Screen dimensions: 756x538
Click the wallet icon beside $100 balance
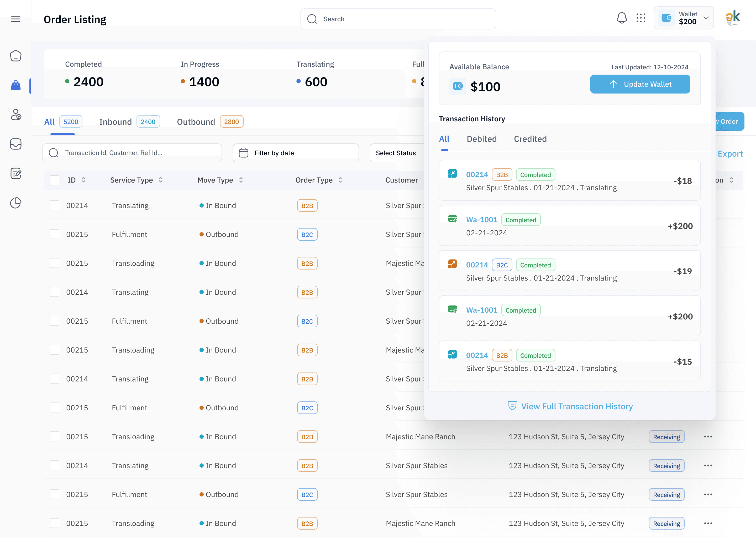tap(458, 86)
